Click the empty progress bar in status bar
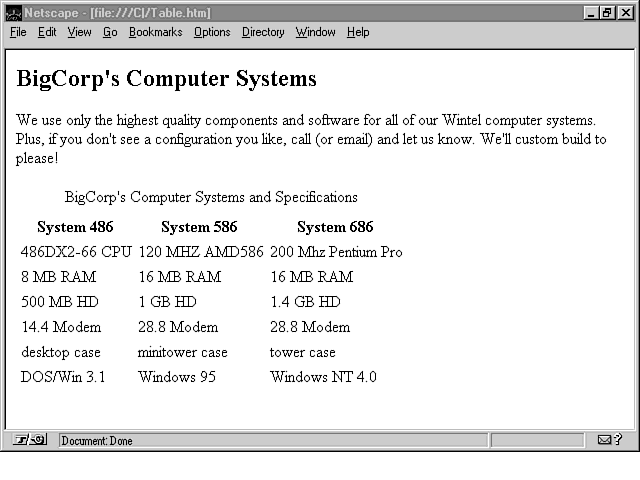The height and width of the screenshot is (480, 640). click(537, 440)
